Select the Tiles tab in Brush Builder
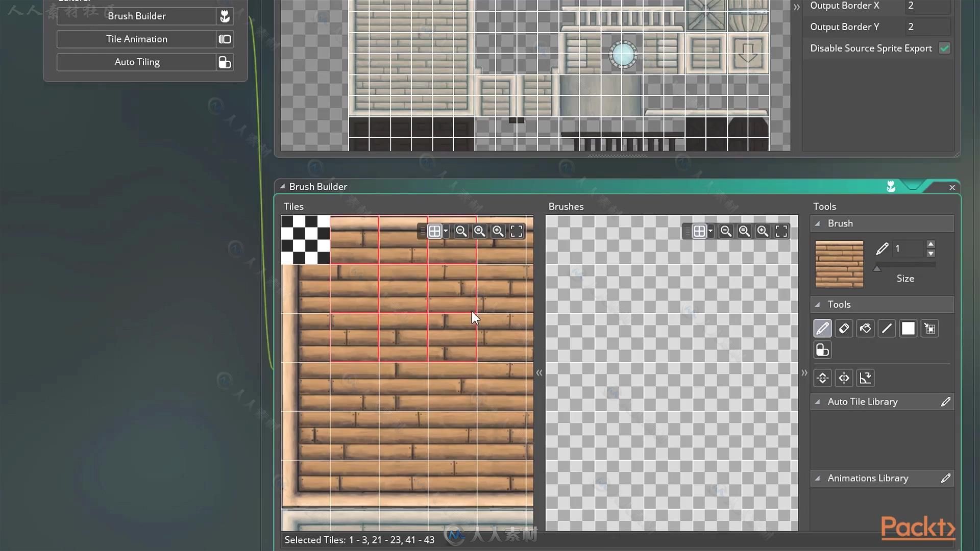Viewport: 980px width, 551px height. coord(293,207)
